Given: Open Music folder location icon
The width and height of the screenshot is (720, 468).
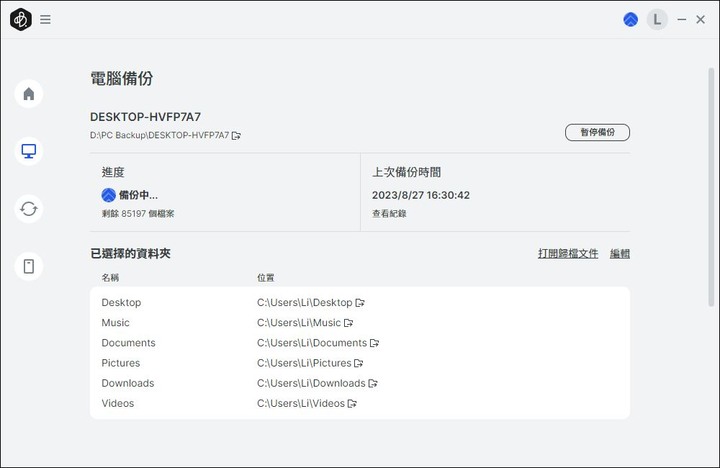Looking at the screenshot, I should 349,323.
